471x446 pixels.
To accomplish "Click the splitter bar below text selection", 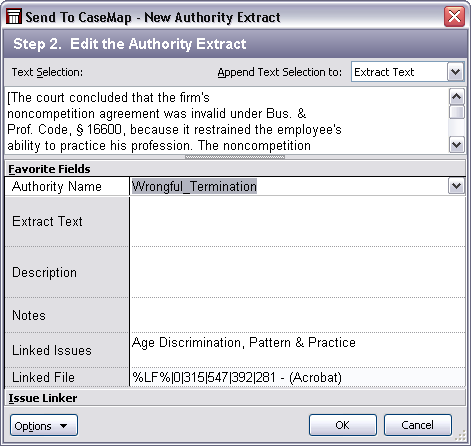I will pyautogui.click(x=235, y=157).
